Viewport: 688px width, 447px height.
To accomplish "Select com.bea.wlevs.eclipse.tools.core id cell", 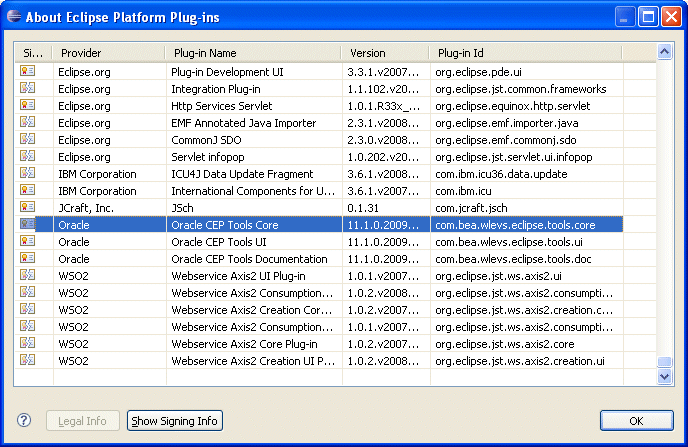I will [x=527, y=225].
